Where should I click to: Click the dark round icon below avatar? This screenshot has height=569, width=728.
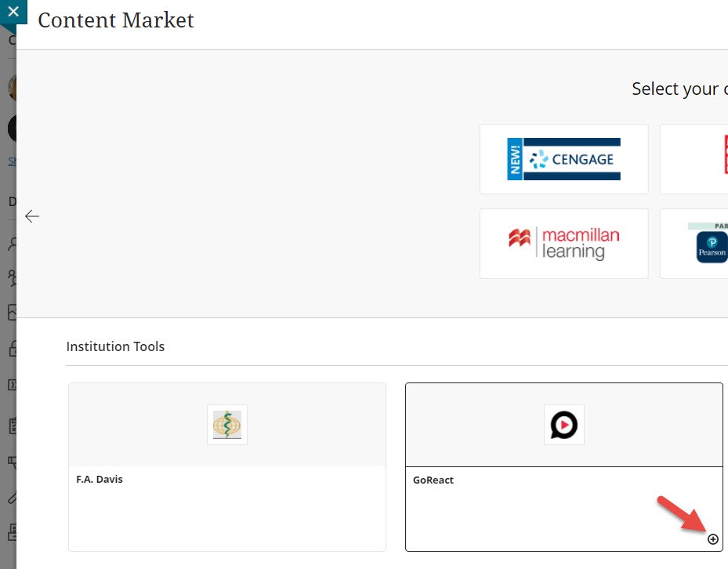12,128
